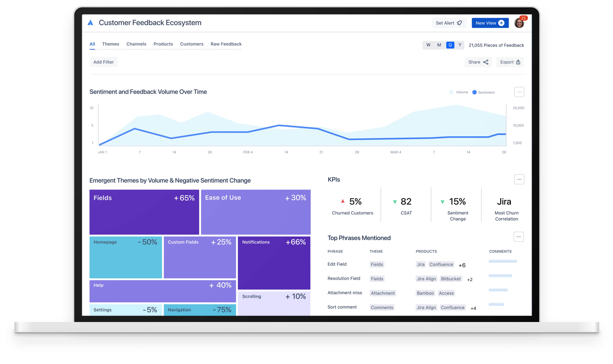Select the W weekly time range
The width and height of the screenshot is (613, 364).
pyautogui.click(x=428, y=45)
